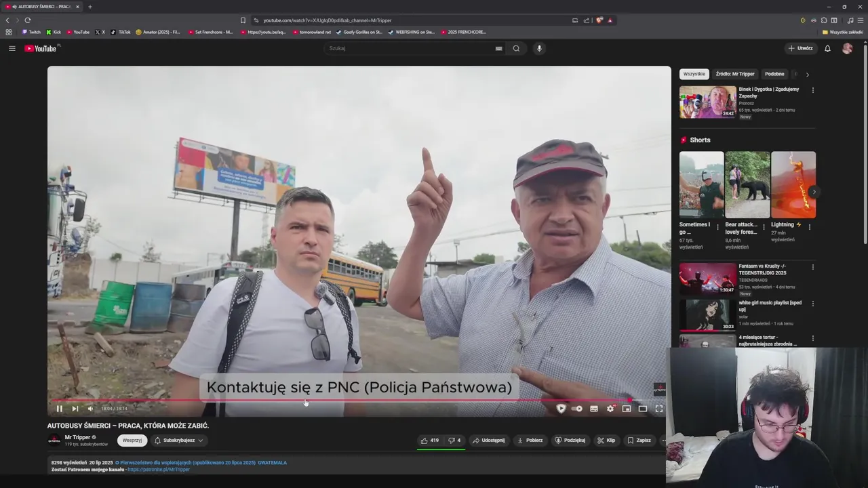Switch to theater mode

pyautogui.click(x=643, y=409)
